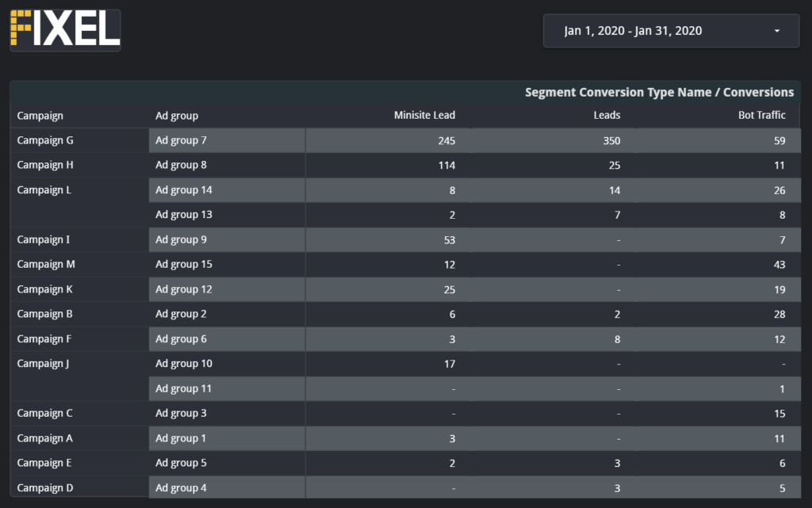Sort by the Ad group column header
812x508 pixels.
177,116
